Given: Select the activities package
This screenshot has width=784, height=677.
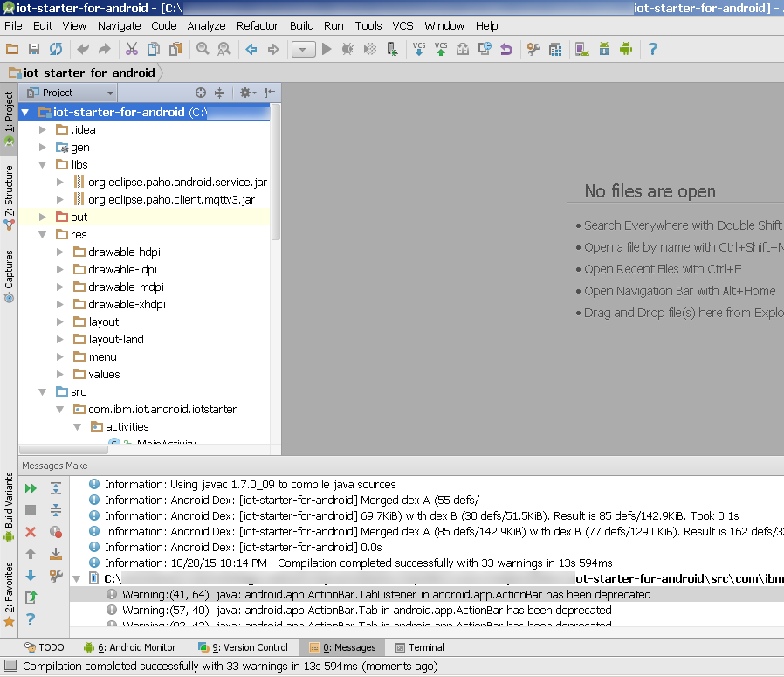Looking at the screenshot, I should click(x=127, y=427).
